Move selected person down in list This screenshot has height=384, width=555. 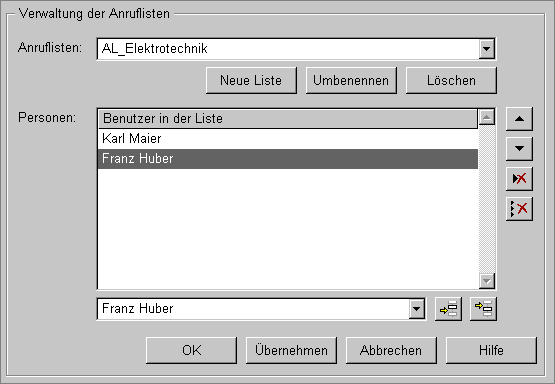click(519, 149)
